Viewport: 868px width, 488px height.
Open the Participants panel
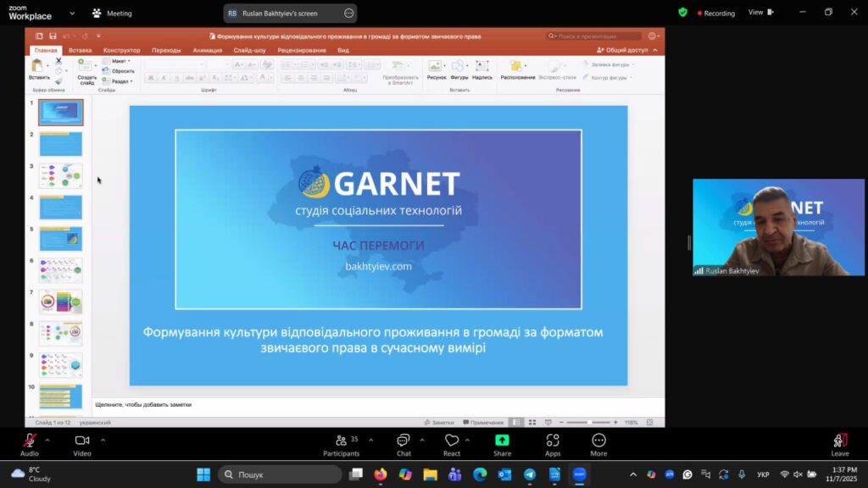coord(341,441)
